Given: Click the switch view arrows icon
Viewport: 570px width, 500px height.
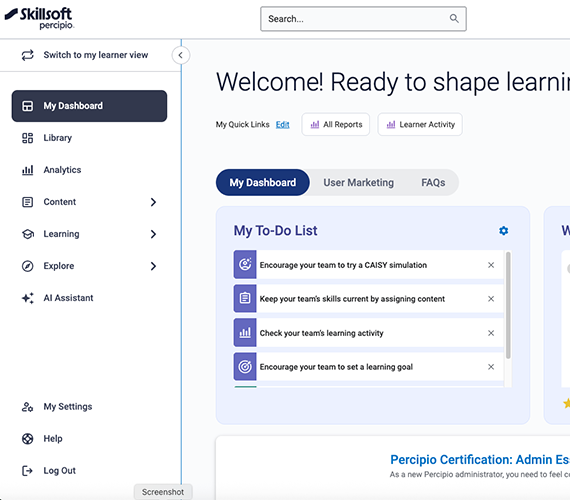Looking at the screenshot, I should [28, 55].
